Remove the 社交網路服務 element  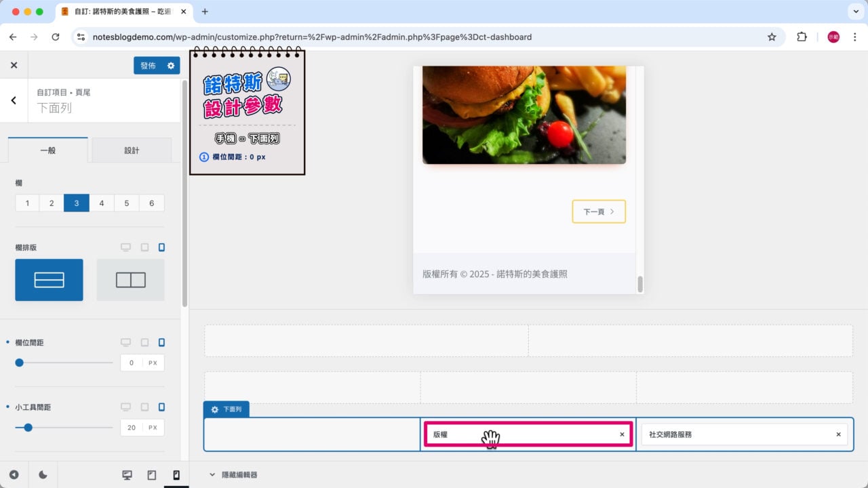tap(838, 434)
